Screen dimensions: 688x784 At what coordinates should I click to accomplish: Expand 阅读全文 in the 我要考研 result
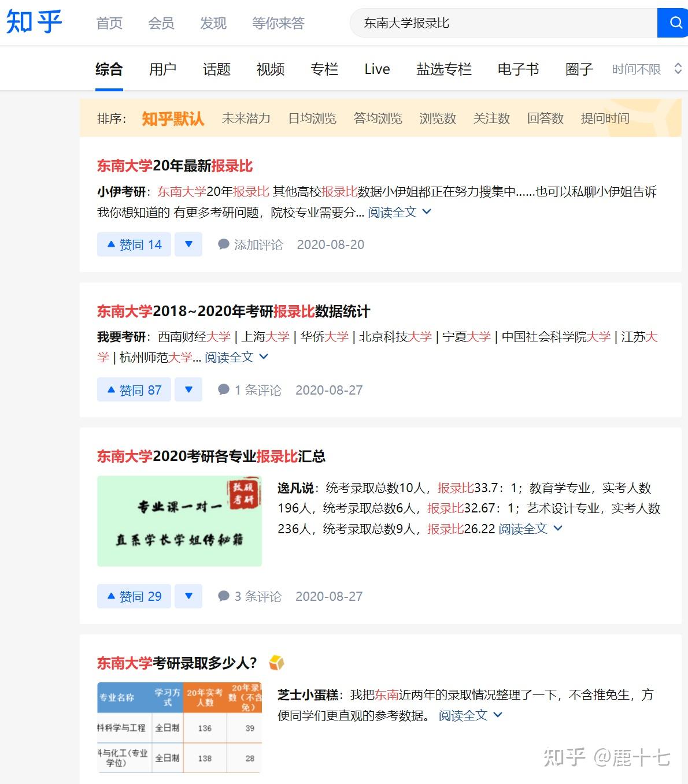(x=236, y=358)
